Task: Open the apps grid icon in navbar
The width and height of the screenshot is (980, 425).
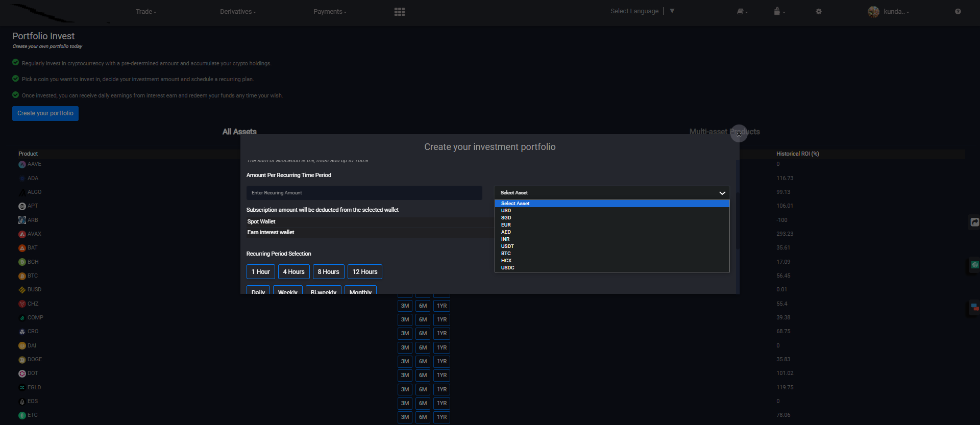Action: coord(399,12)
